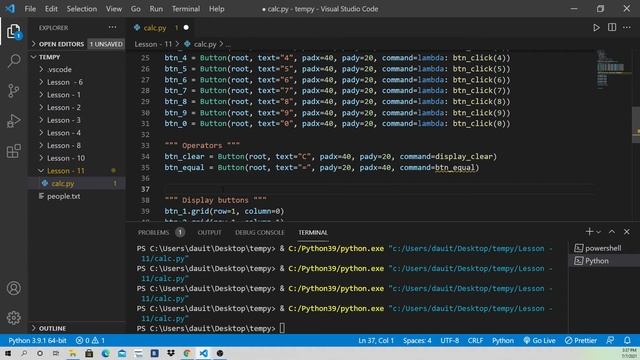This screenshot has width=640, height=360.
Task: Open editor More Actions ellipsis
Action: point(627,27)
